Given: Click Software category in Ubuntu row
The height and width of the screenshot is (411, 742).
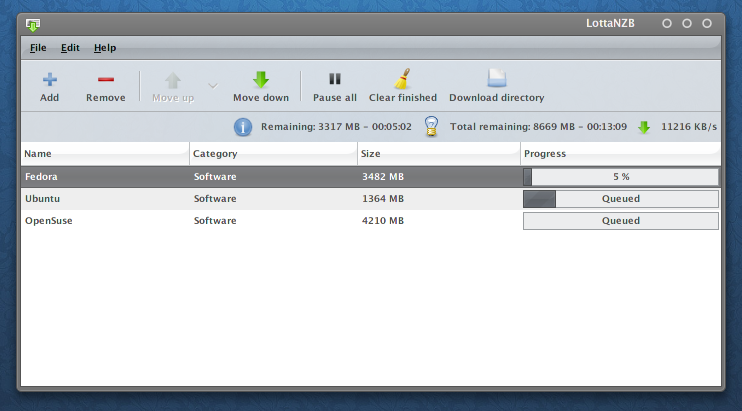Looking at the screenshot, I should 215,199.
